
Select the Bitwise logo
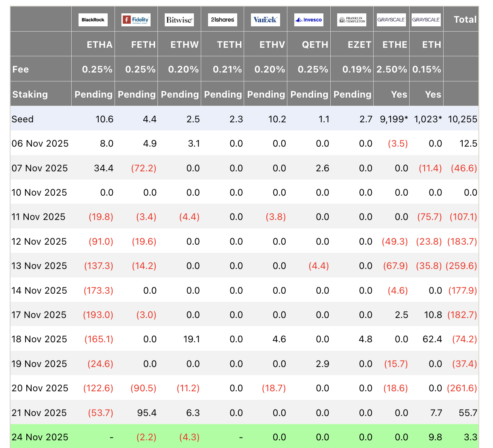pos(179,19)
